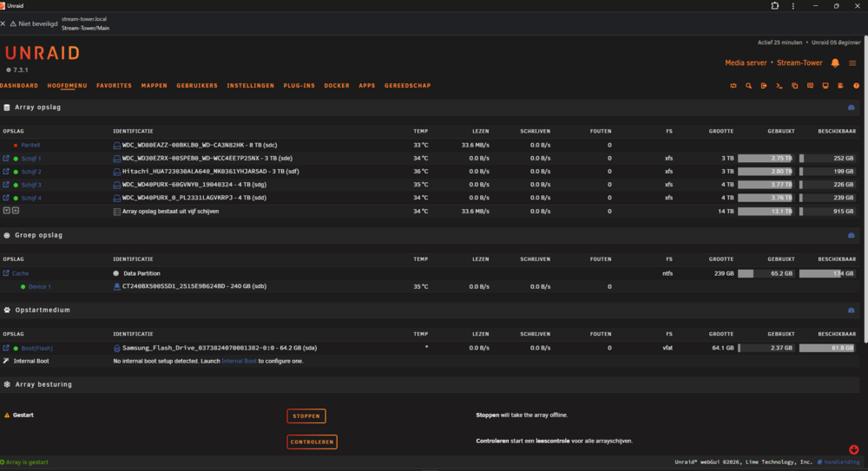Open the feedback speech-bubble icon
This screenshot has height=471, width=868.
tap(810, 86)
